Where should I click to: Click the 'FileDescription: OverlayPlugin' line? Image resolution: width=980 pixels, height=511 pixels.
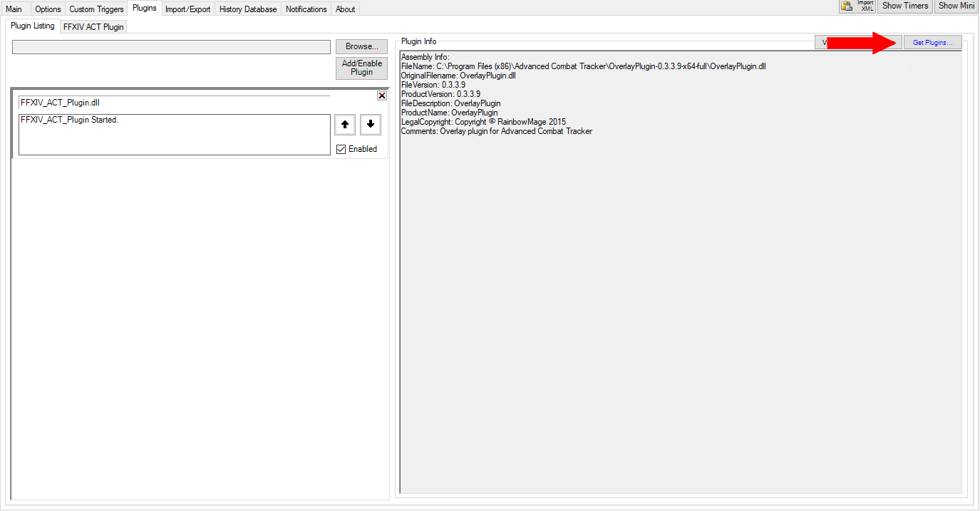pyautogui.click(x=451, y=103)
